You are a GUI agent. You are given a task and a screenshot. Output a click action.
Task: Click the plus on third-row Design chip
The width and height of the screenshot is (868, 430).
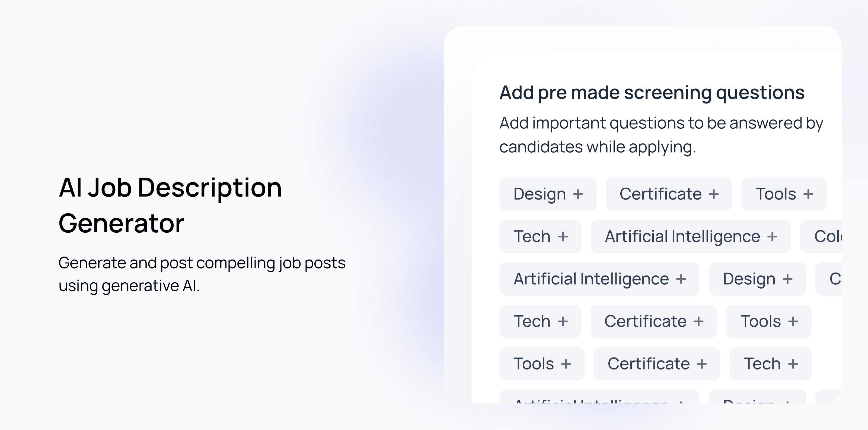[787, 279]
